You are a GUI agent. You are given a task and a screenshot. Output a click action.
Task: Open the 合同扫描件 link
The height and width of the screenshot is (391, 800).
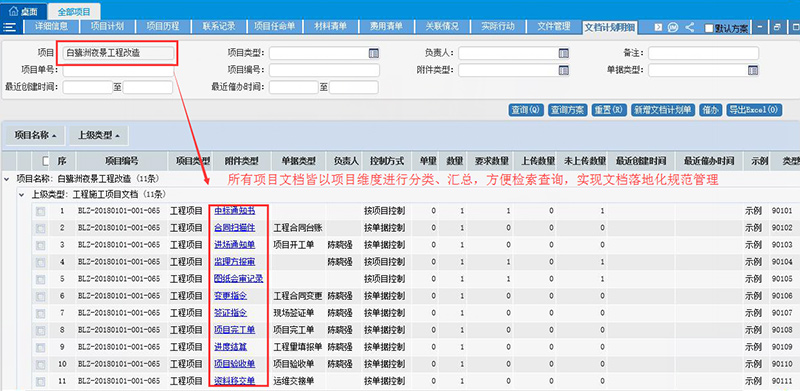pyautogui.click(x=235, y=227)
